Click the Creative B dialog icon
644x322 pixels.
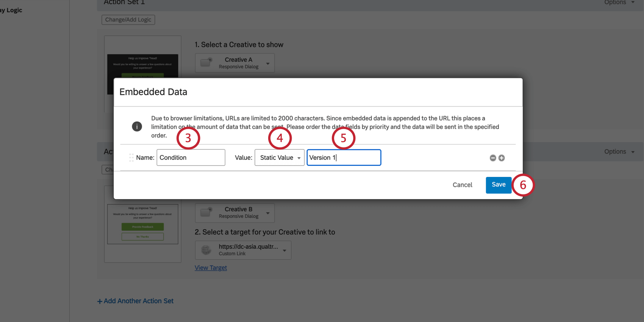coord(206,212)
